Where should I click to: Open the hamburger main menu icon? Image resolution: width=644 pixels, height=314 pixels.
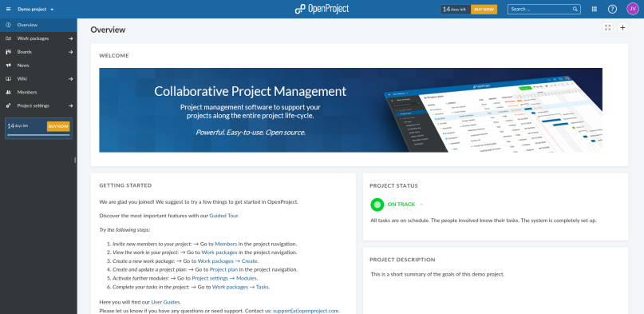pyautogui.click(x=8, y=9)
